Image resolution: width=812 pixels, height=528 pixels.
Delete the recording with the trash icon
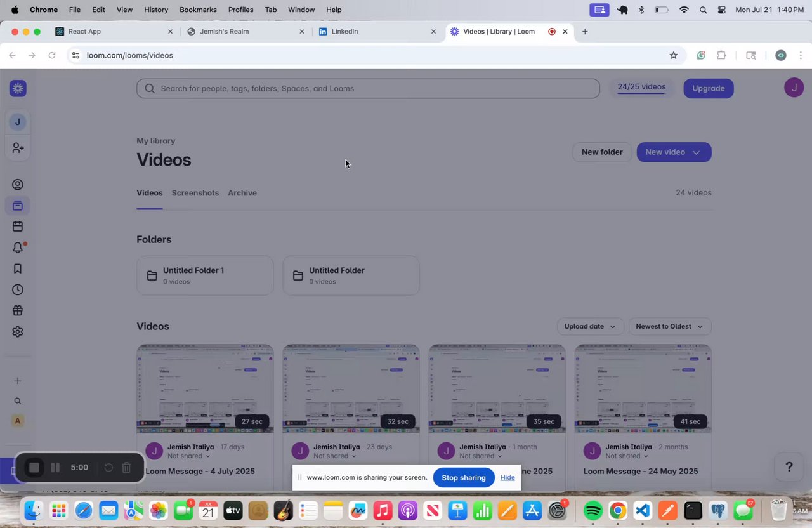[x=126, y=468]
